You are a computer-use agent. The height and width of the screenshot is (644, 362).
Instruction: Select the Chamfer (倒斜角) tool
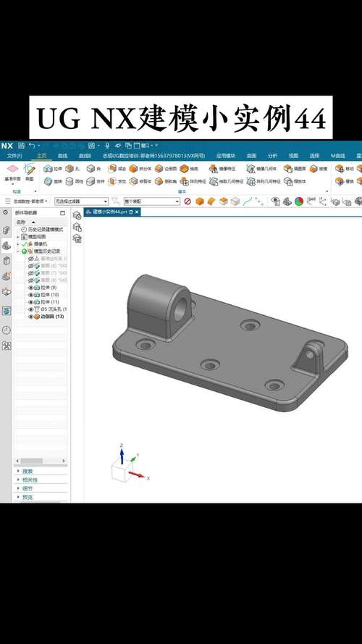click(165, 181)
